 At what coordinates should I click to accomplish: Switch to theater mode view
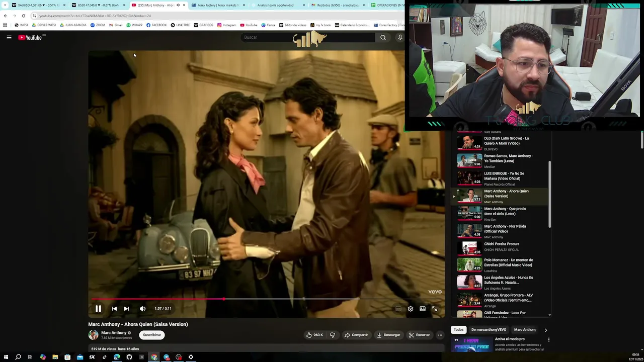point(423,309)
